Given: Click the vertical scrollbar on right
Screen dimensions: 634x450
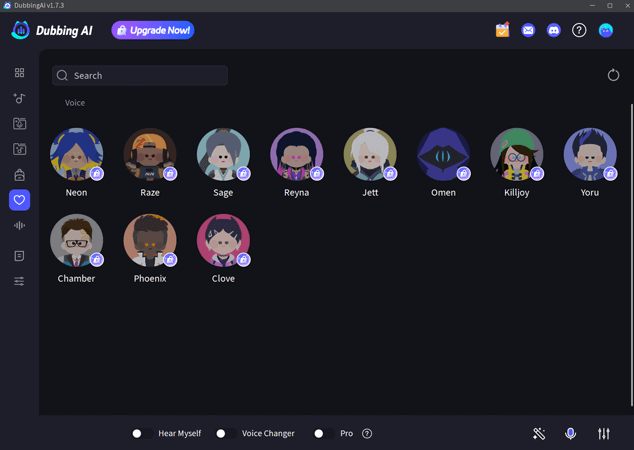Looking at the screenshot, I should coord(632,255).
